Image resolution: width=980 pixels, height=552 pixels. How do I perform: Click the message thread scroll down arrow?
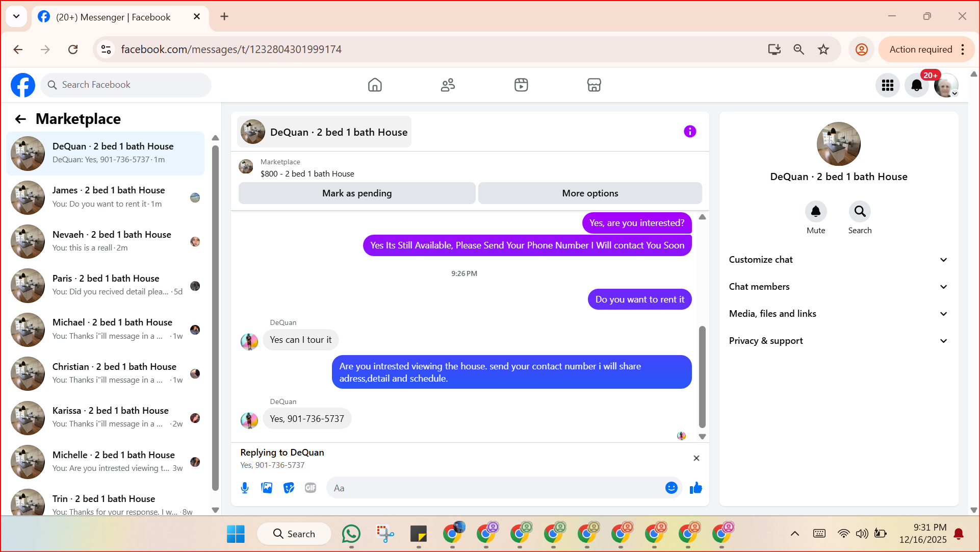pos(702,437)
